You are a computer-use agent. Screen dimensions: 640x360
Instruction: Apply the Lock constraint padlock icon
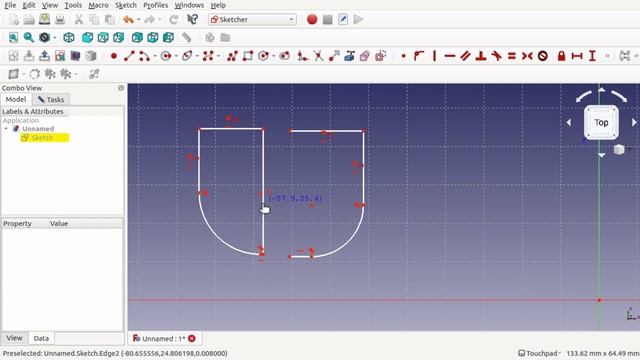point(561,56)
